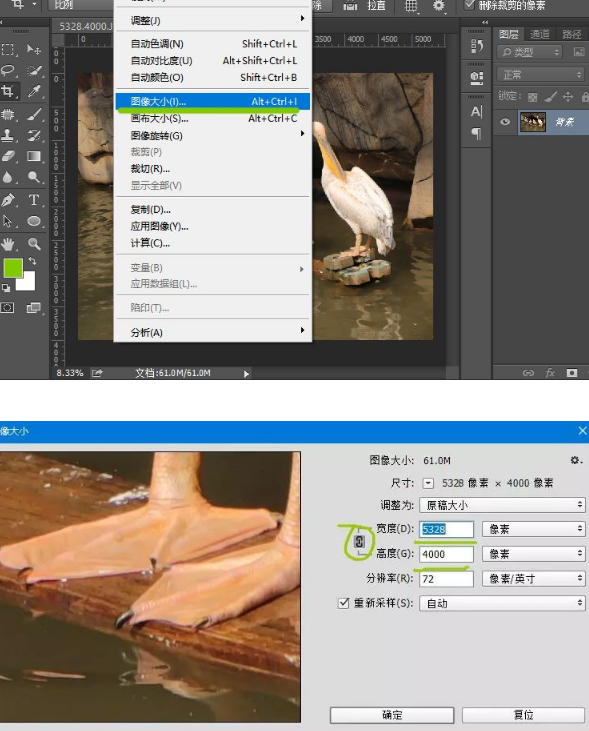The image size is (589, 731).
Task: Select the Lasso tool
Action: (x=8, y=70)
